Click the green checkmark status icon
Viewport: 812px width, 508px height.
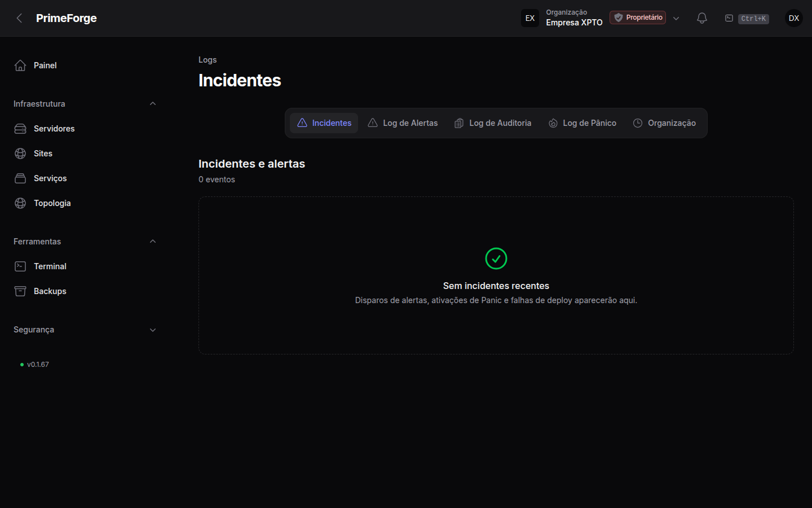[496, 259]
